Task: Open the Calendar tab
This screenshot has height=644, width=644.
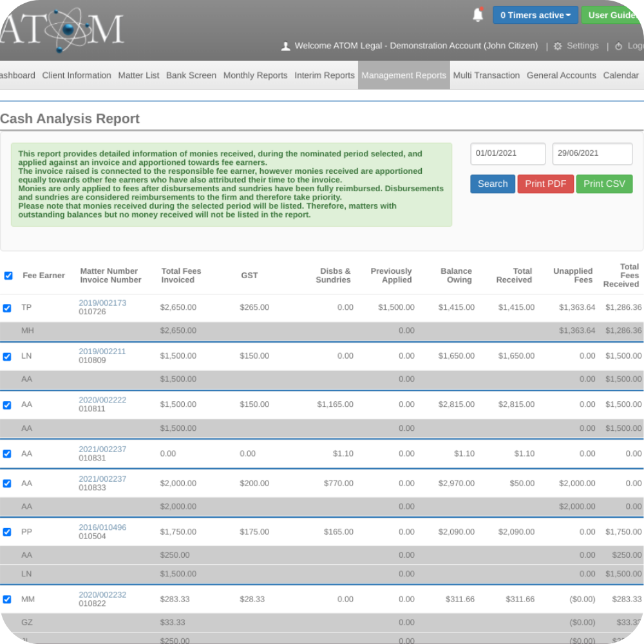Action: click(620, 75)
